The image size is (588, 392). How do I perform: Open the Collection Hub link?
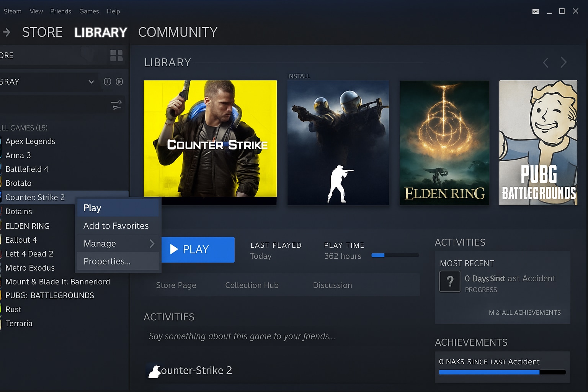pyautogui.click(x=252, y=285)
